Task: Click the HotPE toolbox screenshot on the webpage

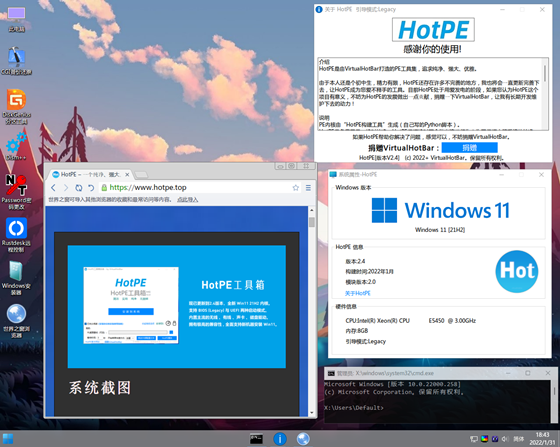Action: point(131,305)
